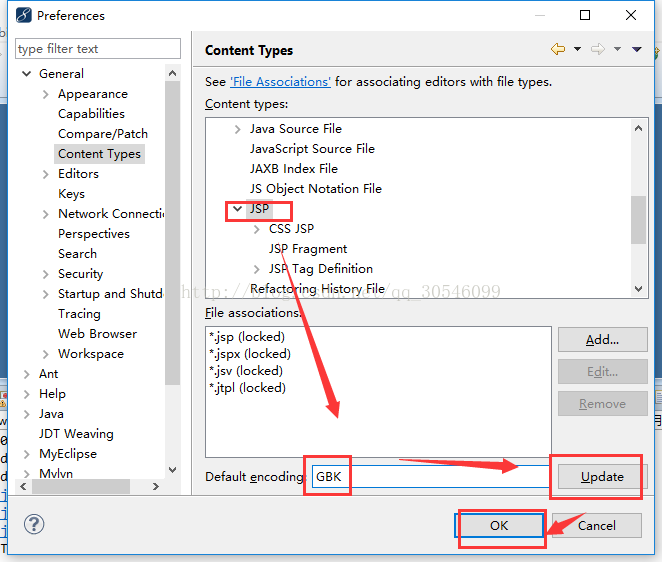This screenshot has width=662, height=562.
Task: Expand the Editors node
Action: point(46,174)
